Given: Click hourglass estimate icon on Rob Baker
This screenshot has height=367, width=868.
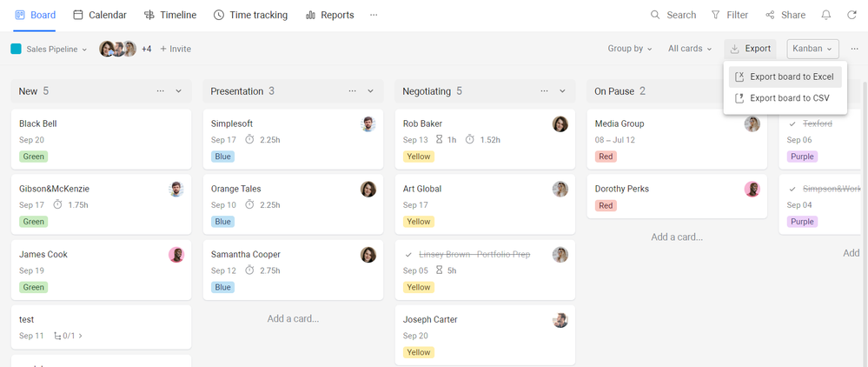Looking at the screenshot, I should point(439,139).
